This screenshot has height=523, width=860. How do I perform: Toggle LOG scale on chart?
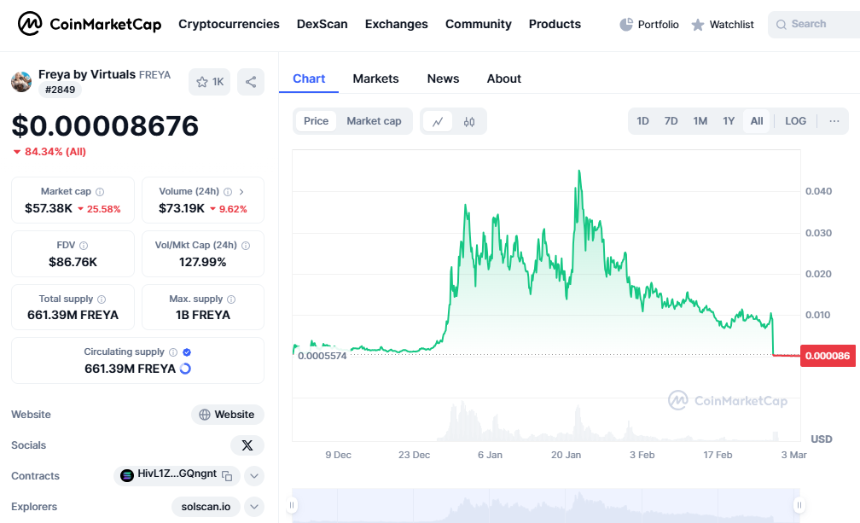(795, 121)
